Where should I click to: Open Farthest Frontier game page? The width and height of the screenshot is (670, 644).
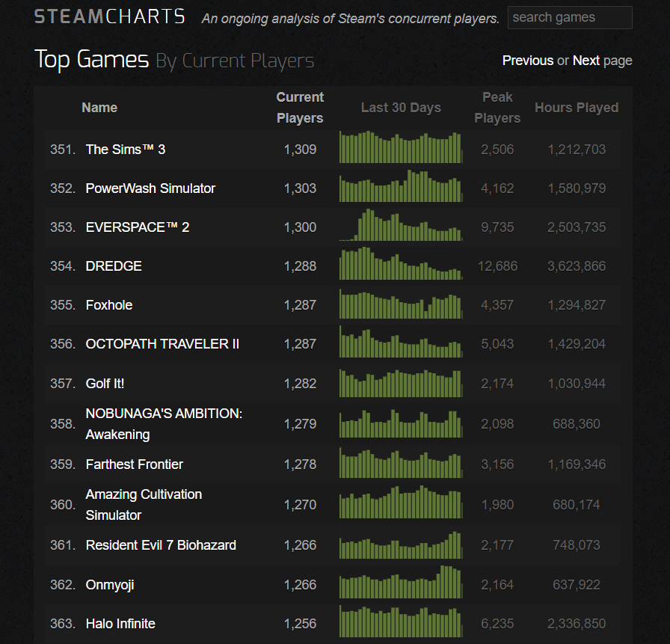point(134,464)
